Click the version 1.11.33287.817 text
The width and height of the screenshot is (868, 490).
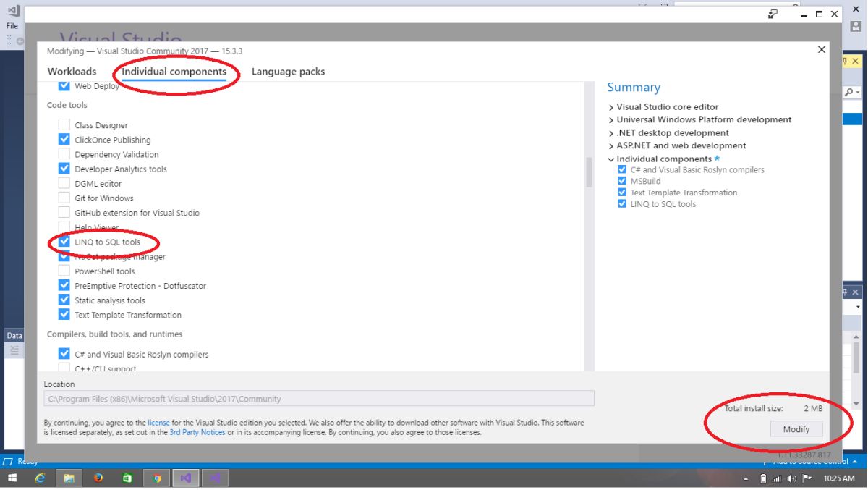(x=805, y=455)
